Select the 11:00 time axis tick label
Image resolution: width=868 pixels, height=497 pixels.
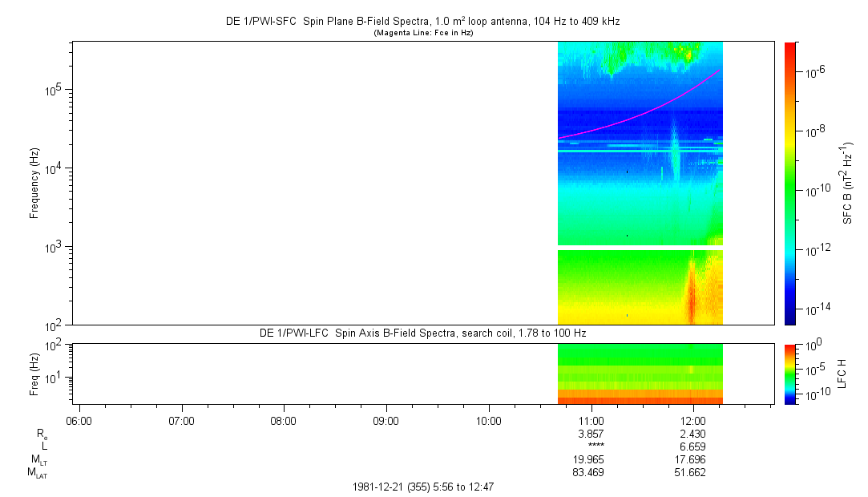point(591,421)
